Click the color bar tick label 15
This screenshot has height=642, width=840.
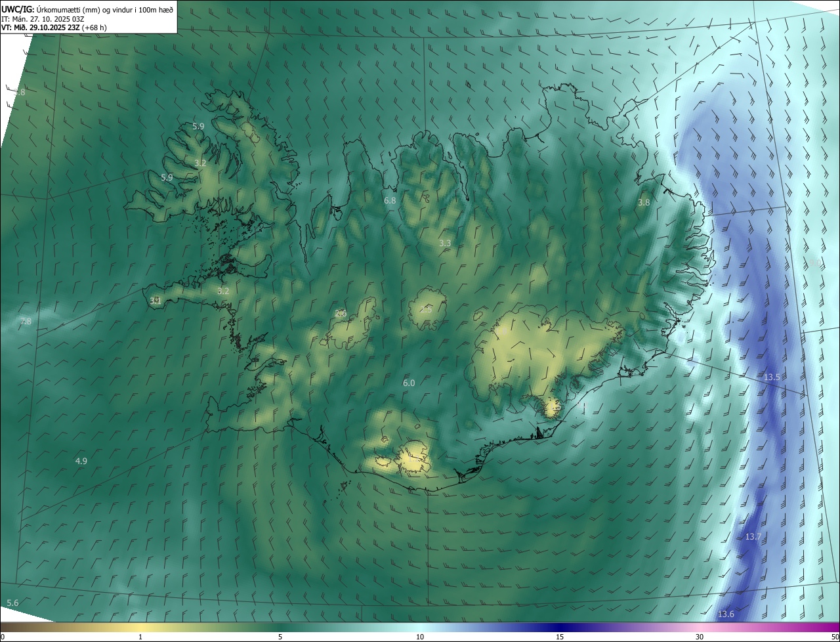coord(560,637)
